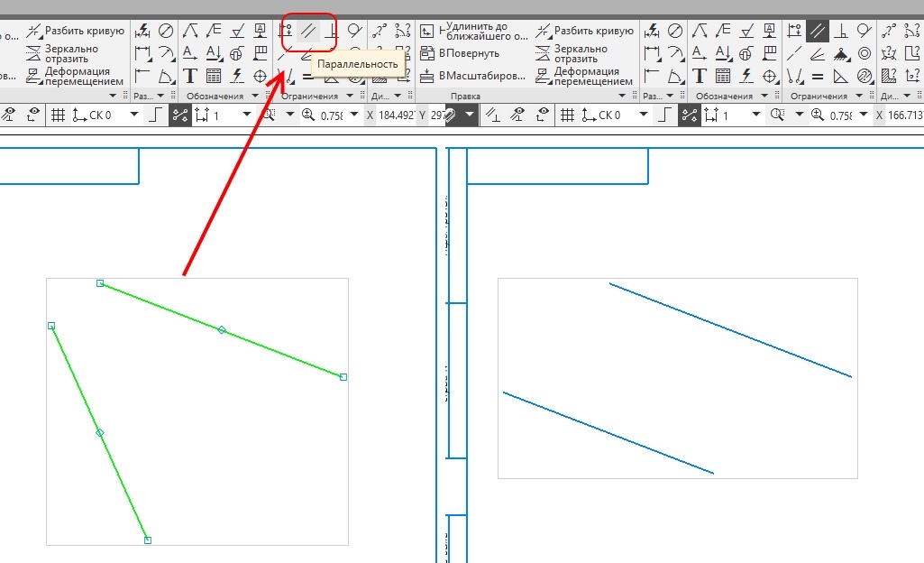
Task: Select the diameter dimension tool in the left toolbar
Action: click(166, 31)
